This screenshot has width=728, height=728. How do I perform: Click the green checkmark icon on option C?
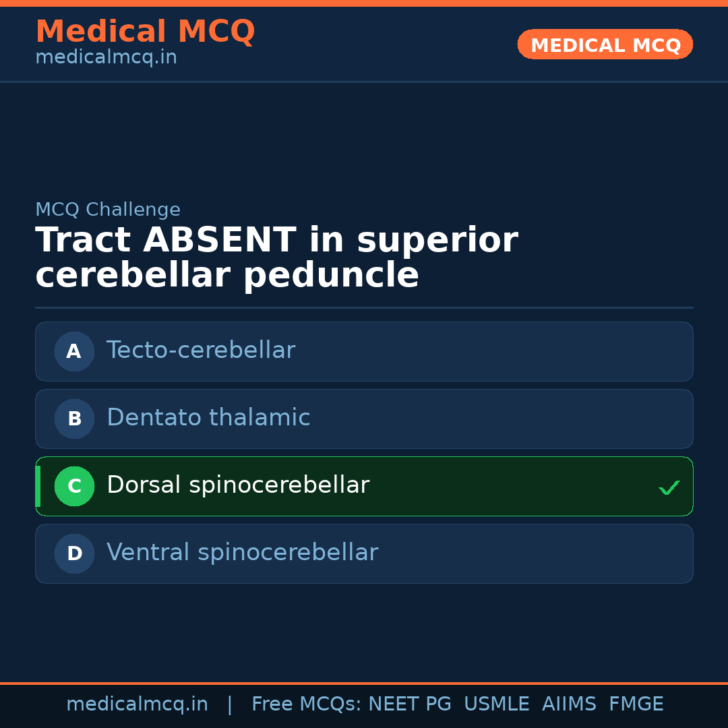pos(669,487)
